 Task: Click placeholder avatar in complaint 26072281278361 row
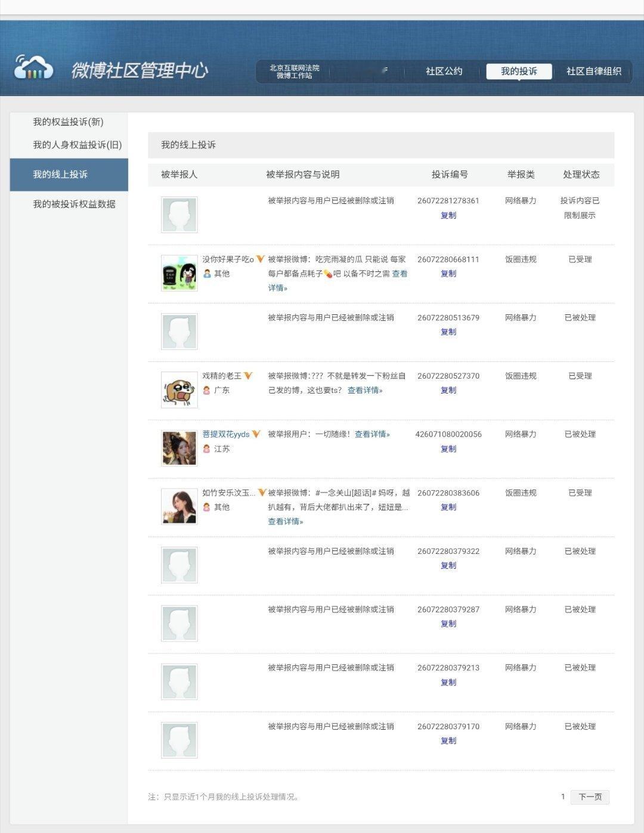pos(179,215)
